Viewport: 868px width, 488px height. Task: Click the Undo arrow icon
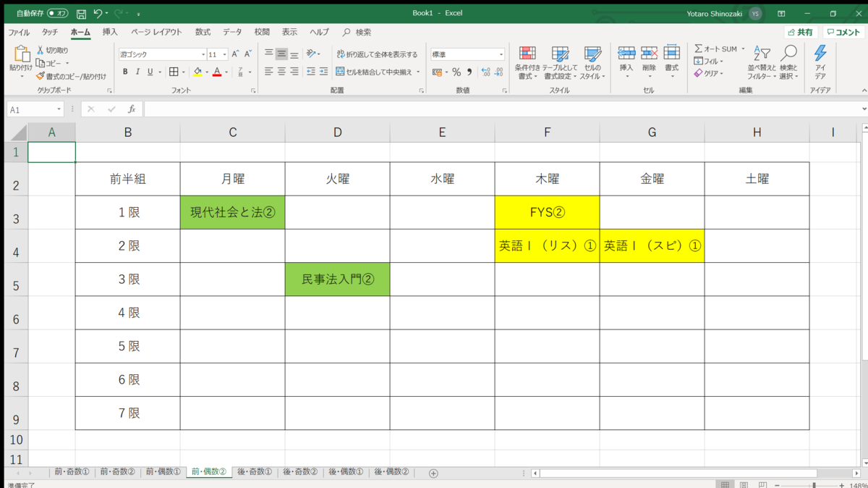[98, 14]
